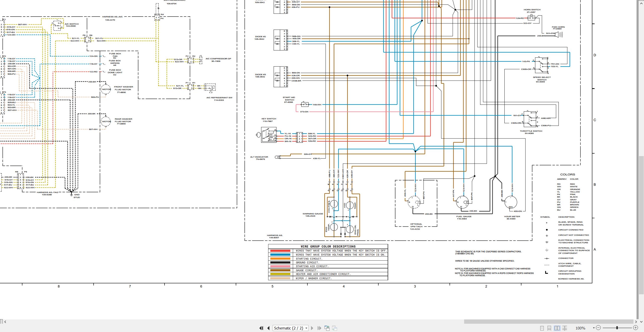Open the Schematic (2 / 2) page dropdown
Image resolution: width=644 pixels, height=332 pixels.
291,328
